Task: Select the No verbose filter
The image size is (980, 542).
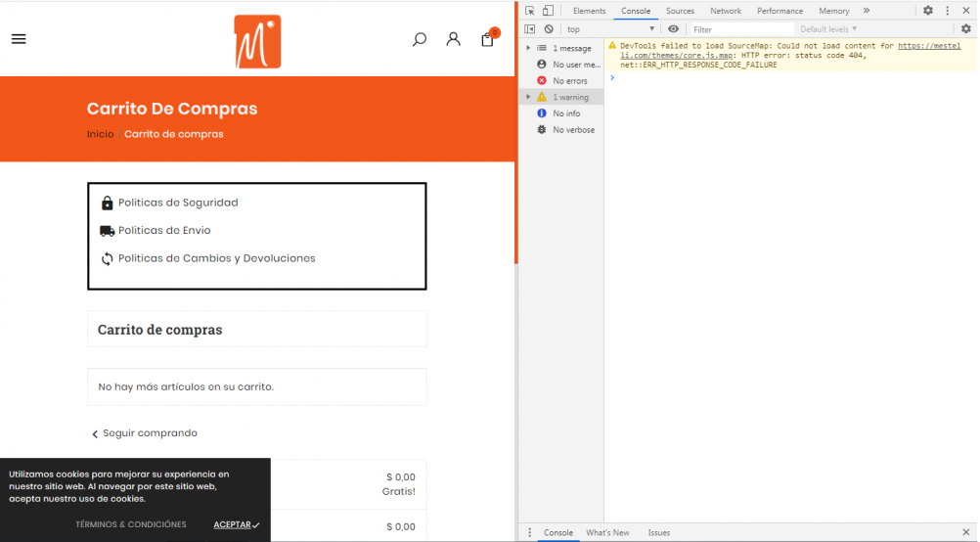Action: click(565, 129)
